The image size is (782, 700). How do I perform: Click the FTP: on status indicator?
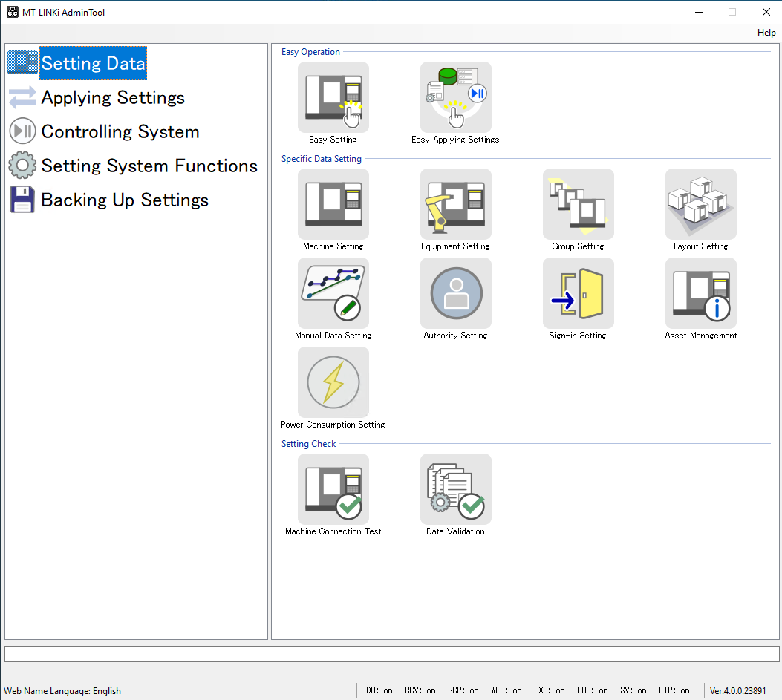[x=674, y=690]
